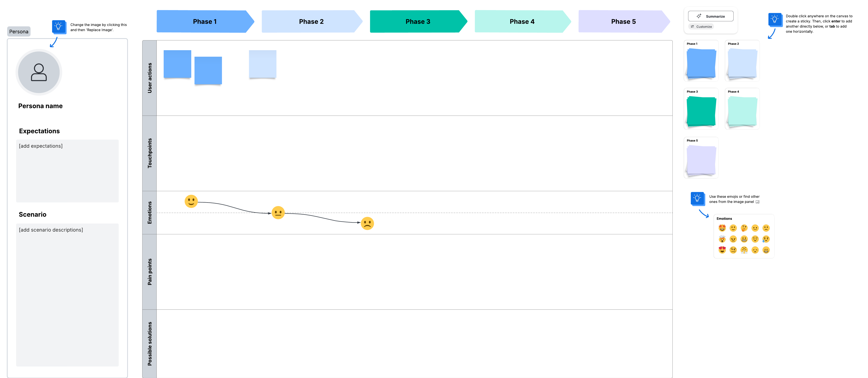The width and height of the screenshot is (868, 378).
Task: Select the crying sad emoji with teardrop
Action: 766,239
